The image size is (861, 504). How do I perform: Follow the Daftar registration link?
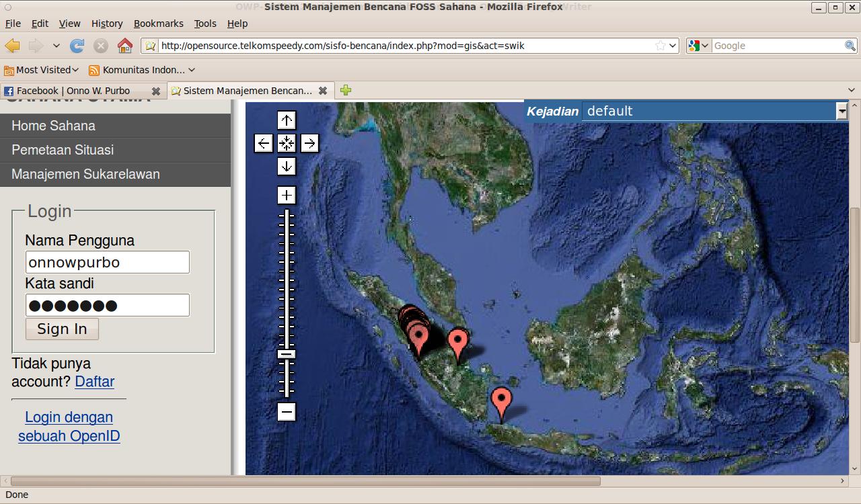point(94,382)
